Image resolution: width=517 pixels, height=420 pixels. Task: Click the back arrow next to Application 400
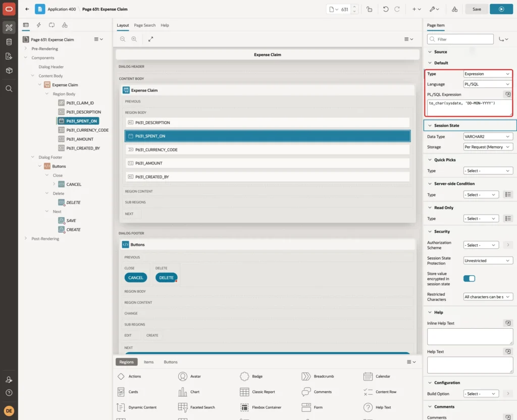(x=27, y=9)
